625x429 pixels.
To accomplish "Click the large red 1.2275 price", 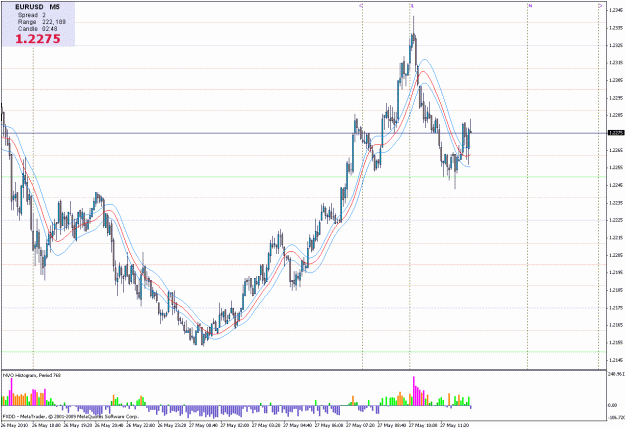I will tap(38, 39).
